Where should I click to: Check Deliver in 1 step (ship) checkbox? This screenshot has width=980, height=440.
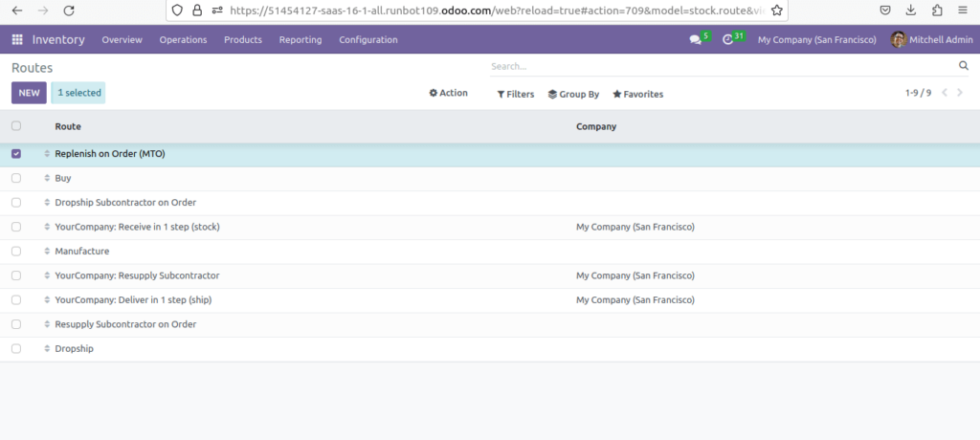click(x=16, y=300)
